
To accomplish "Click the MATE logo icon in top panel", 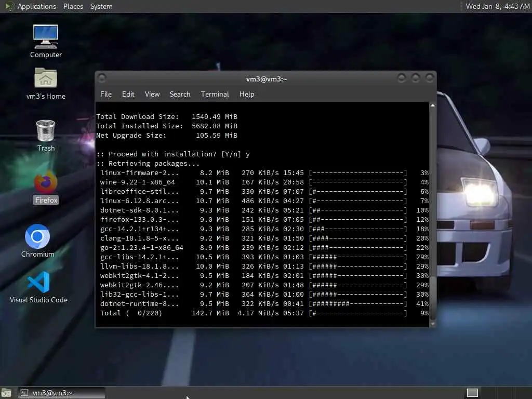I will point(9,6).
